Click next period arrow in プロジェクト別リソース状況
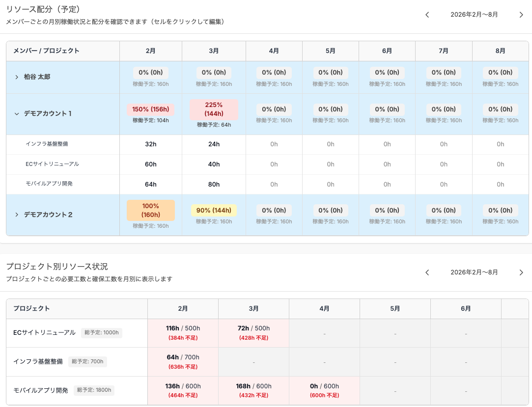 click(x=521, y=272)
